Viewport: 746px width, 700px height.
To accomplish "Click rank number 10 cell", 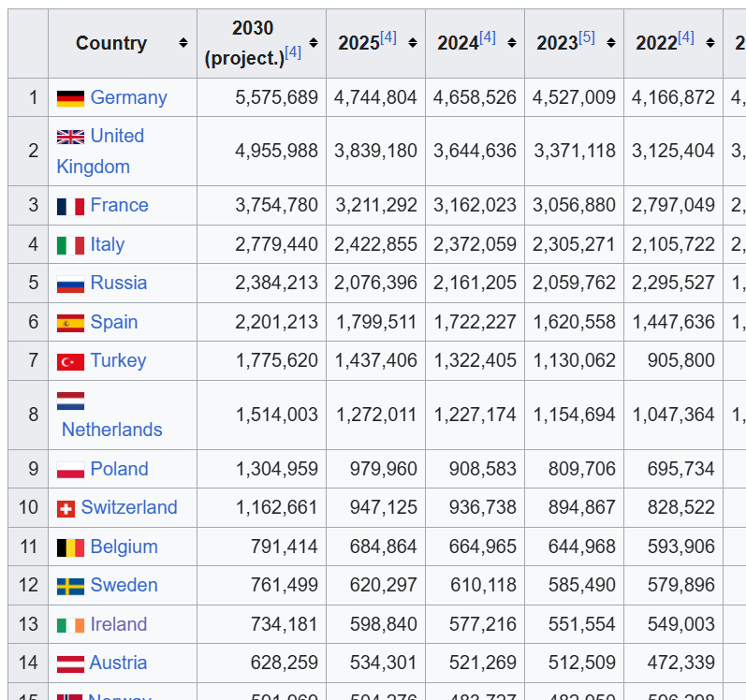I will point(28,507).
